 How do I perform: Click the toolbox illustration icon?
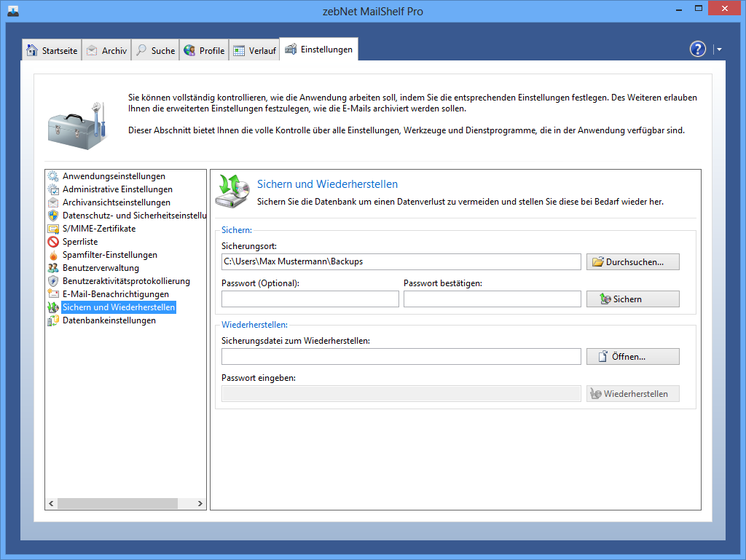[x=76, y=126]
